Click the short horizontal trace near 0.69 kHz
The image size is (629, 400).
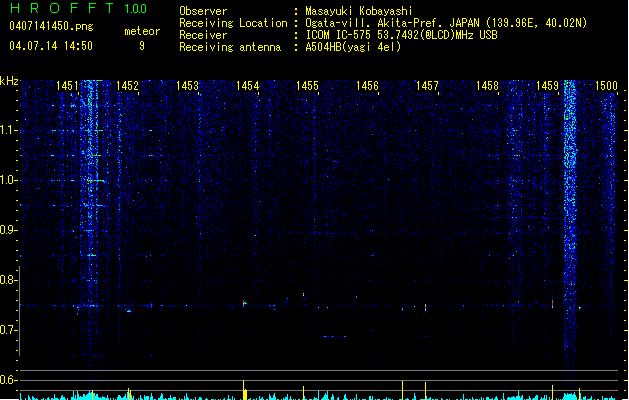pyautogui.click(x=335, y=337)
